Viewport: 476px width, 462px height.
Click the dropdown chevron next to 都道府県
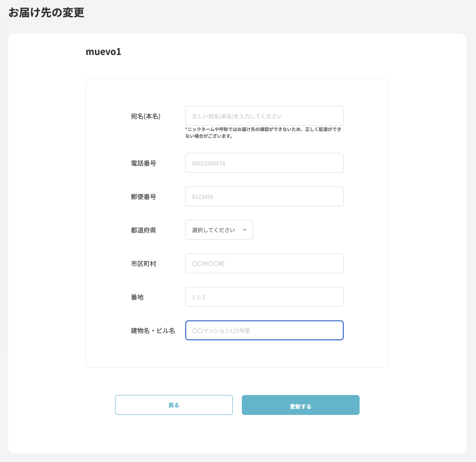point(245,230)
